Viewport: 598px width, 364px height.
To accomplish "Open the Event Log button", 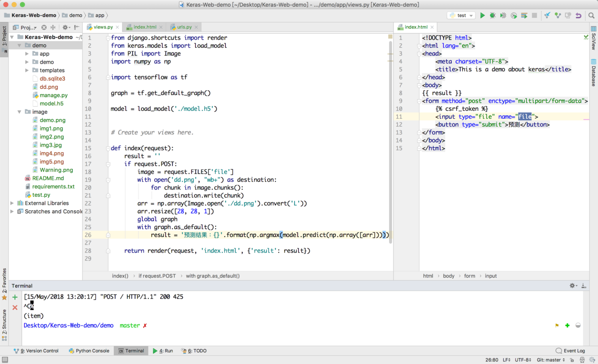I will [x=570, y=351].
